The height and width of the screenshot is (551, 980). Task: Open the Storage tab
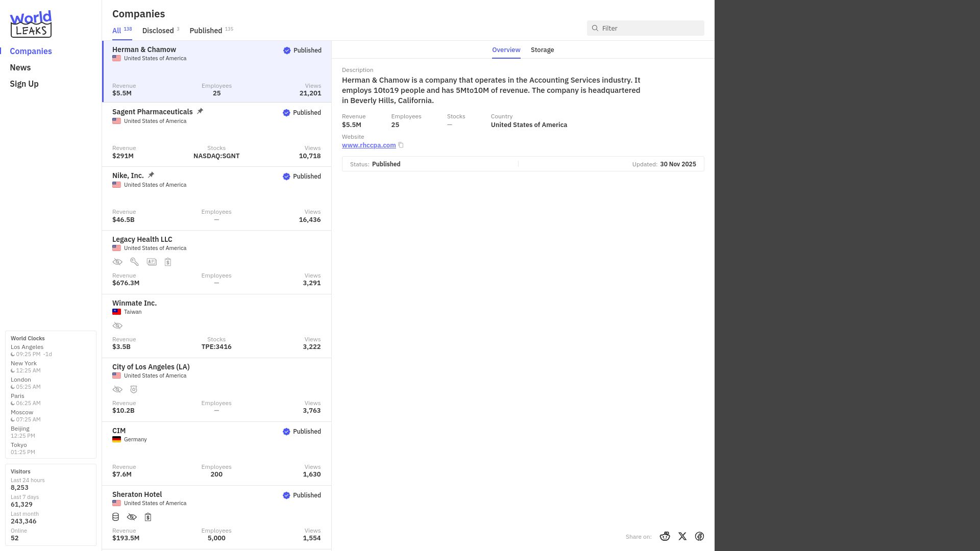pyautogui.click(x=542, y=49)
